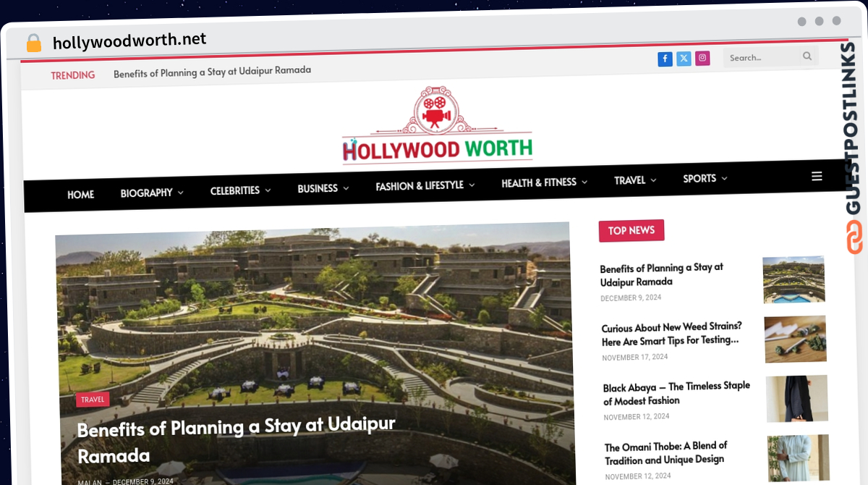Open Top News Udaipur Ramada article link
The width and height of the screenshot is (868, 485).
tap(662, 274)
